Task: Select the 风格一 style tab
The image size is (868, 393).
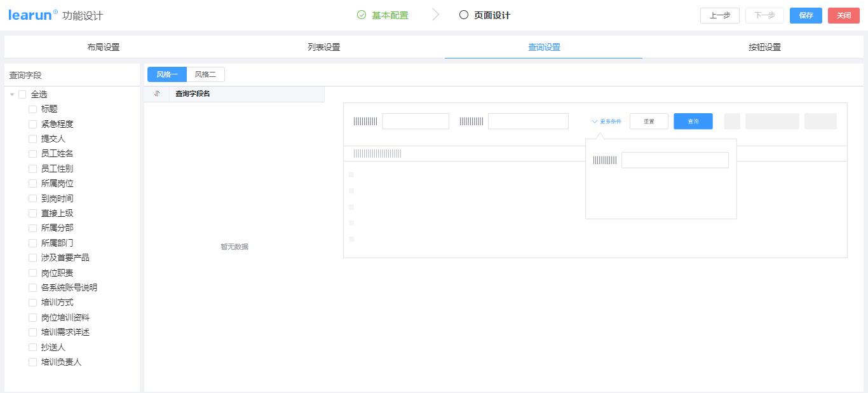Action: coord(166,74)
